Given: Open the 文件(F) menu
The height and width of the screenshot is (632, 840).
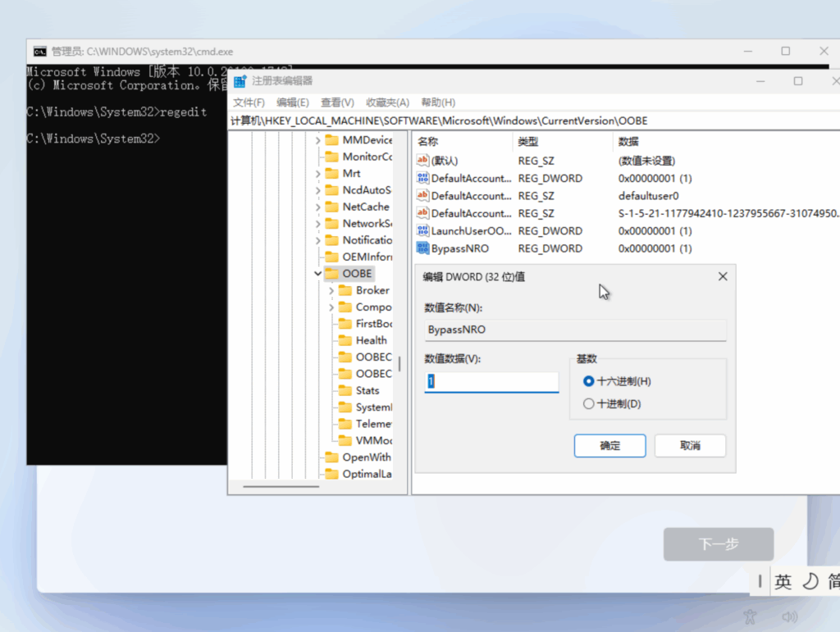Looking at the screenshot, I should pyautogui.click(x=249, y=102).
